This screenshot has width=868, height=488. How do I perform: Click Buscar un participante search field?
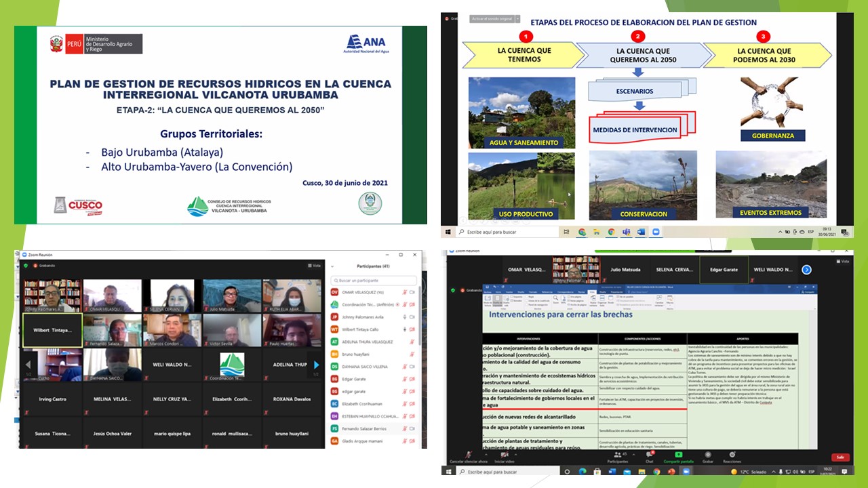click(x=374, y=281)
